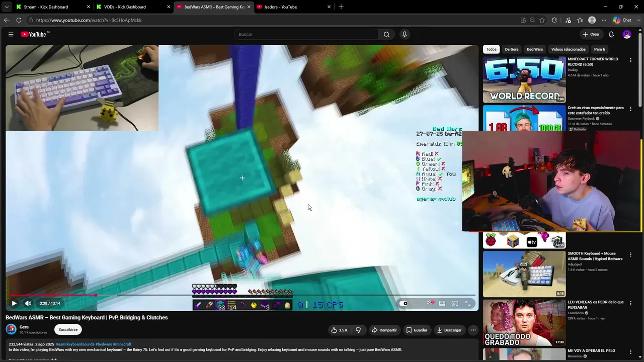Screen dimensions: 644x362
Task: Reload the current page
Action: click(19, 20)
